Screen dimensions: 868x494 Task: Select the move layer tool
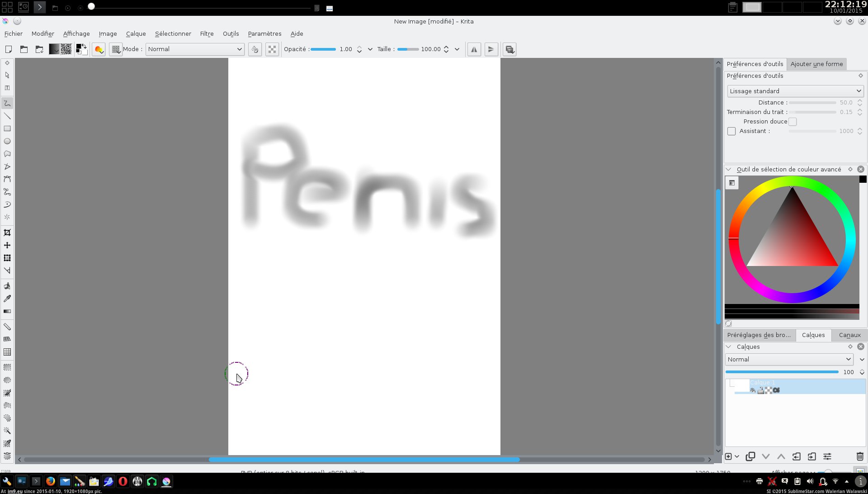(7, 245)
